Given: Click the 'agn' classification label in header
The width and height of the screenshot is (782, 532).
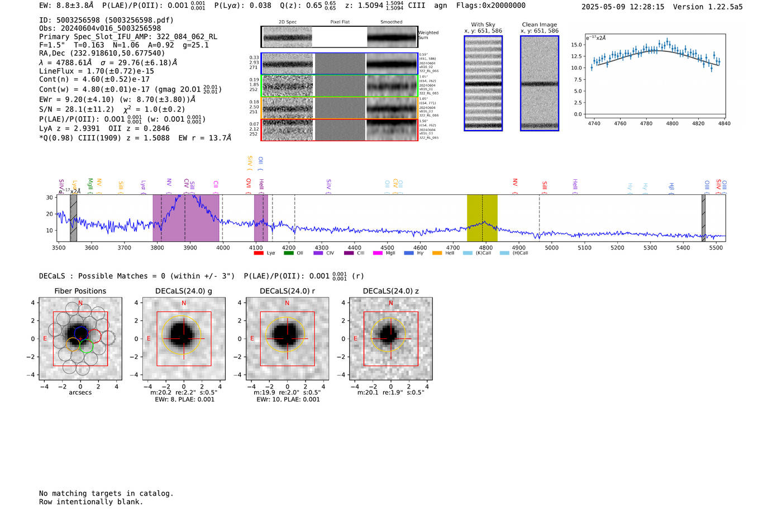Looking at the screenshot, I should click(441, 6).
